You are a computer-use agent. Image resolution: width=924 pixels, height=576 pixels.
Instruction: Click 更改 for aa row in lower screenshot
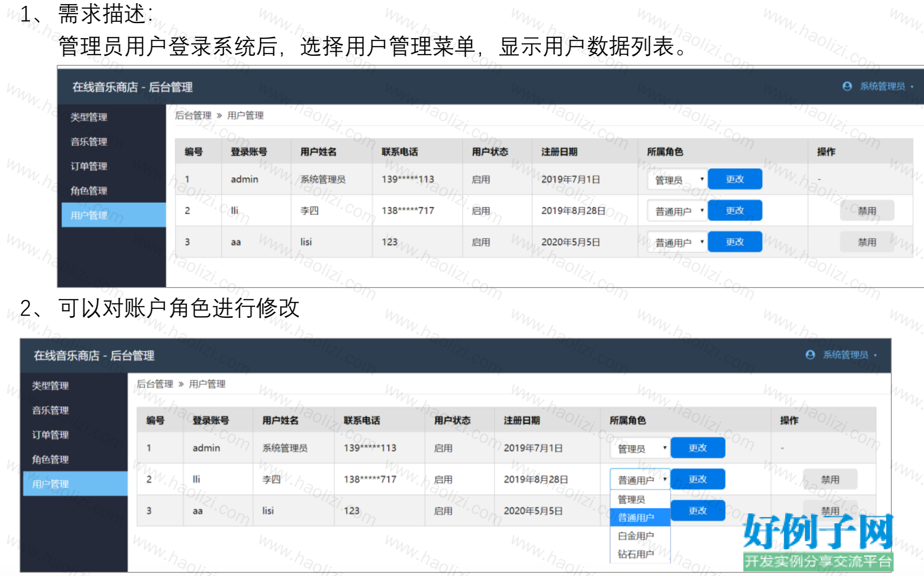698,510
